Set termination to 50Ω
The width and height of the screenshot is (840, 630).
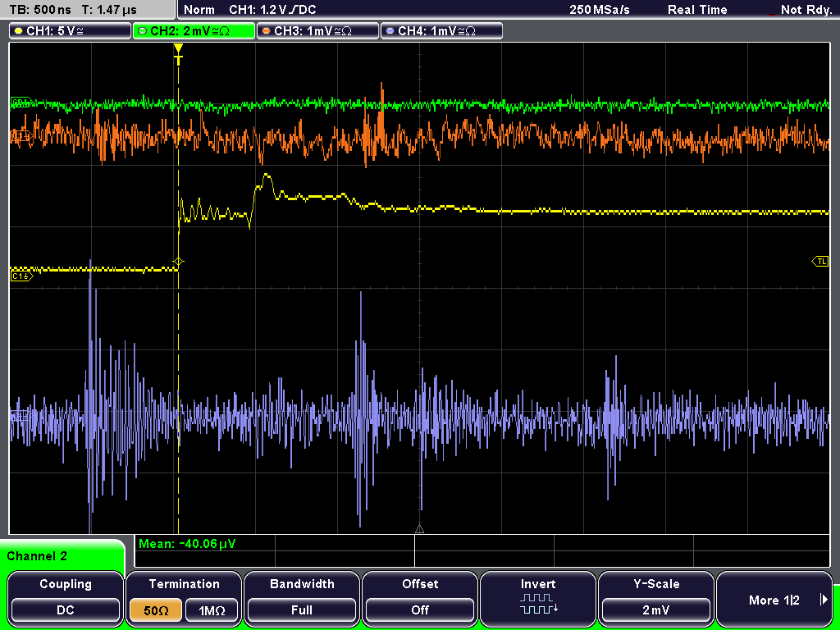pos(155,610)
